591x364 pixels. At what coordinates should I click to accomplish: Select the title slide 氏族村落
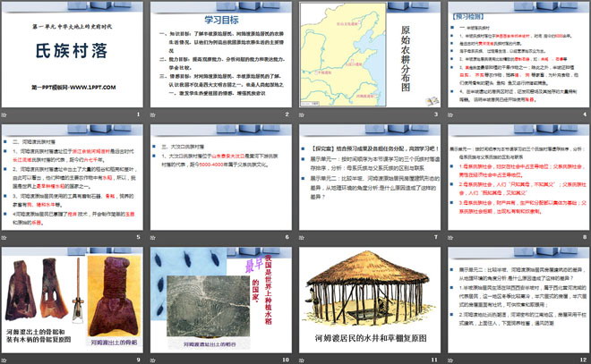tap(73, 55)
